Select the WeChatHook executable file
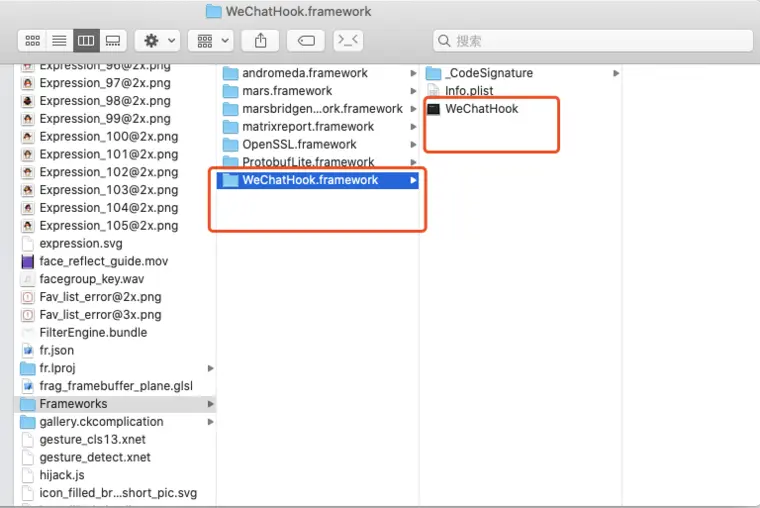The image size is (760, 508). point(521,109)
